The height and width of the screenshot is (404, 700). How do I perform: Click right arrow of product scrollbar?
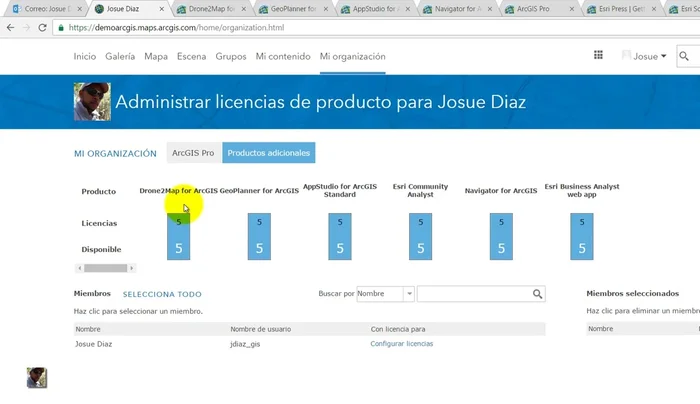coord(131,268)
